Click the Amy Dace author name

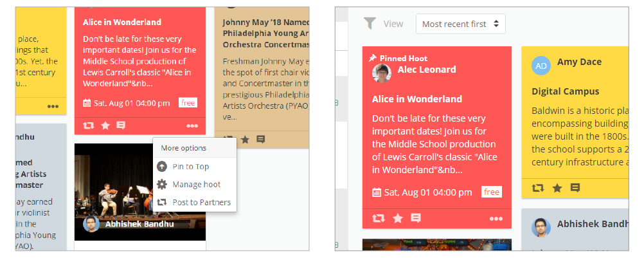pyautogui.click(x=579, y=62)
